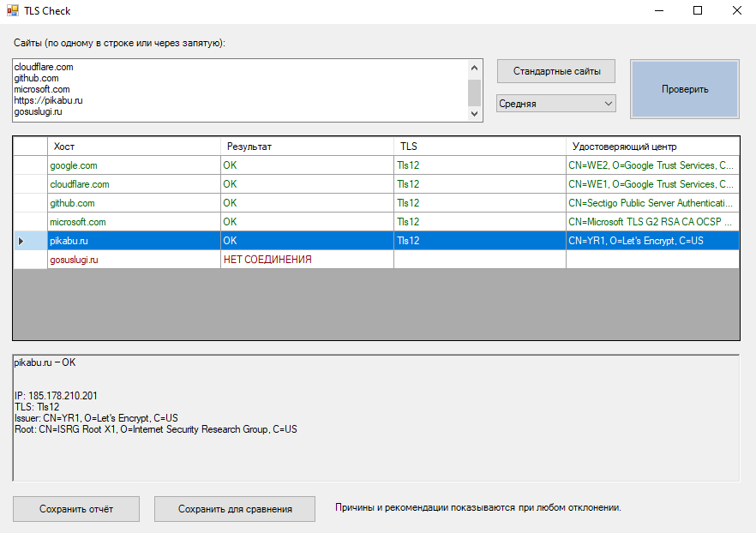Screen dimensions: 756x533
Task: Click the down arrow of sites list scrollbar
Action: [x=475, y=114]
